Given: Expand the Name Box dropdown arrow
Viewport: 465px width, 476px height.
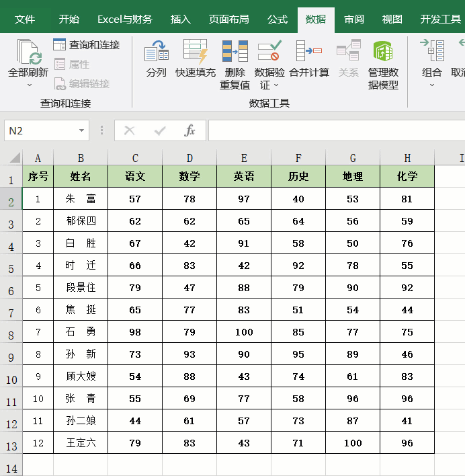Looking at the screenshot, I should click(82, 130).
